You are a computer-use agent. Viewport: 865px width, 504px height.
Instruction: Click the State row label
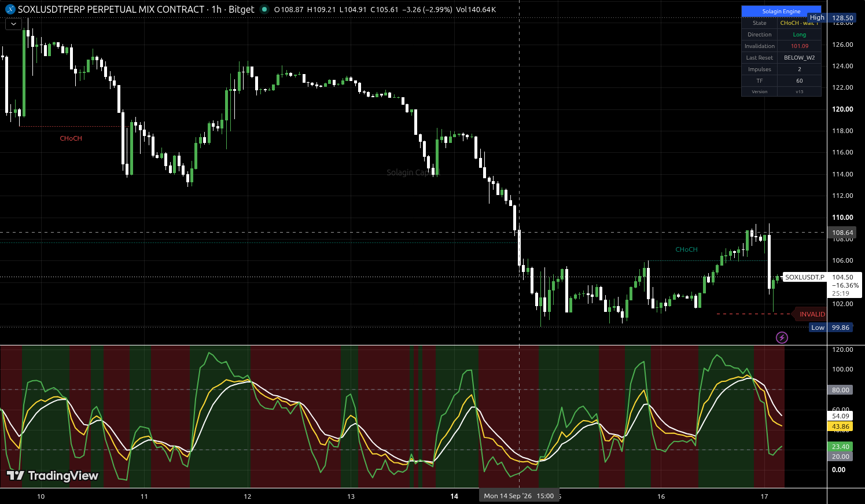click(x=760, y=23)
